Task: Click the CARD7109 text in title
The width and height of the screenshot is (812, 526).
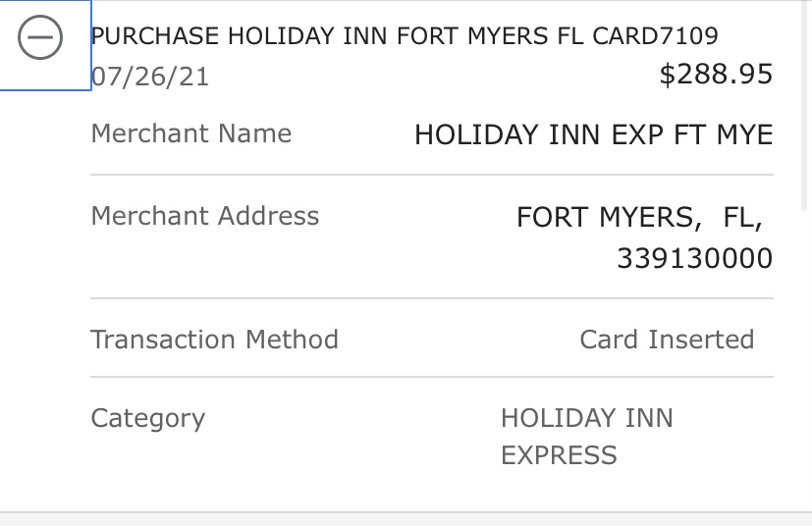Action: (x=656, y=37)
